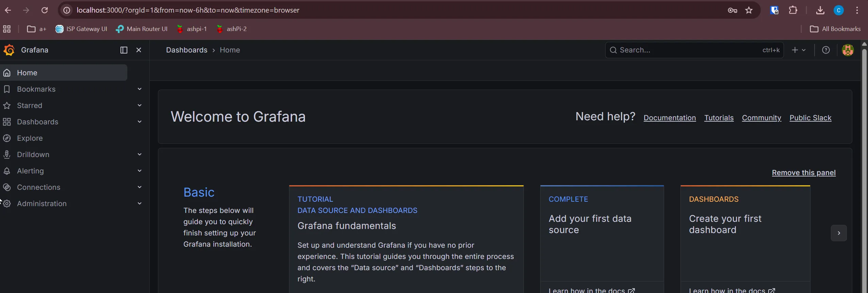This screenshot has height=293, width=868.
Task: Expand the Bookmarks section chevron
Action: [x=140, y=89]
